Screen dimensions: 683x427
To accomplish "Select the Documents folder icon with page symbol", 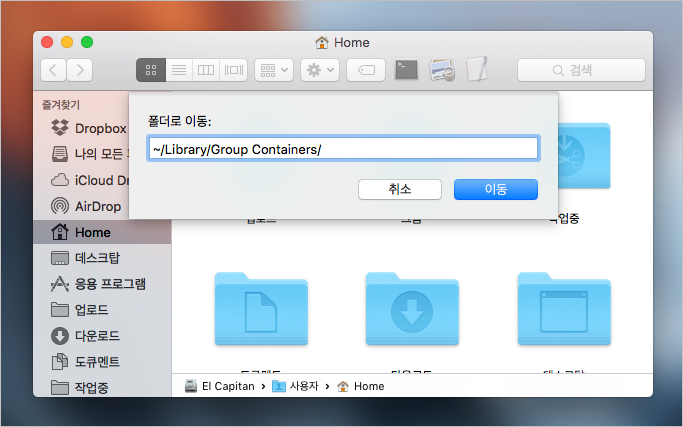I will pos(261,309).
